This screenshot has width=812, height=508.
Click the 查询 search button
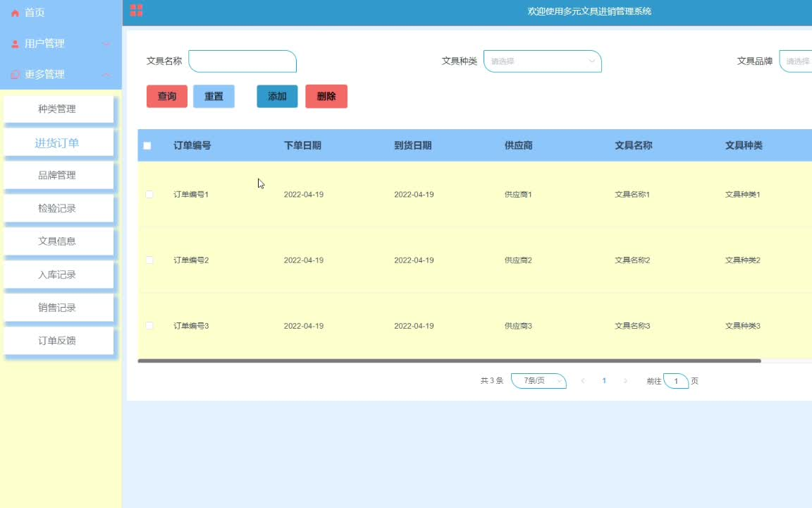(x=166, y=96)
